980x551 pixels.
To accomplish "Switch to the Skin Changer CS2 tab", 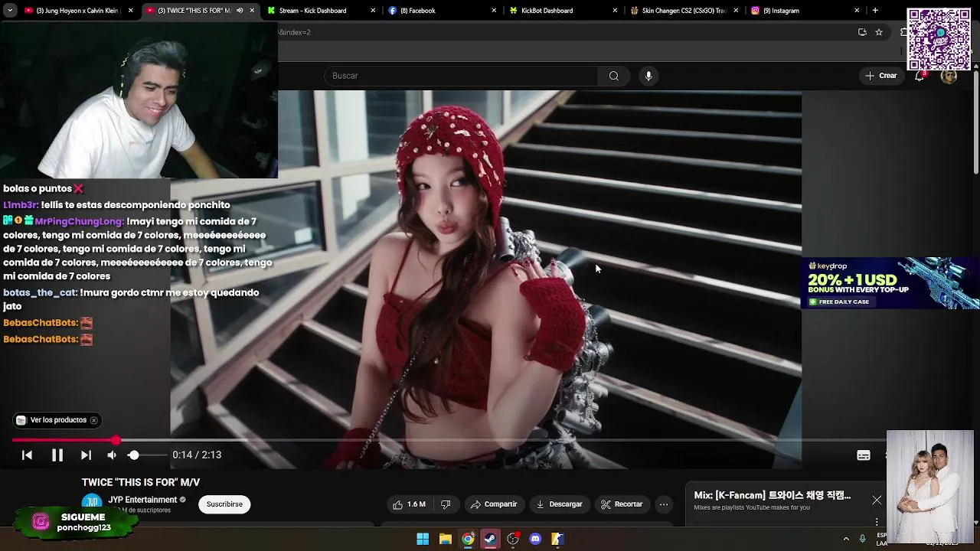I will click(x=684, y=11).
